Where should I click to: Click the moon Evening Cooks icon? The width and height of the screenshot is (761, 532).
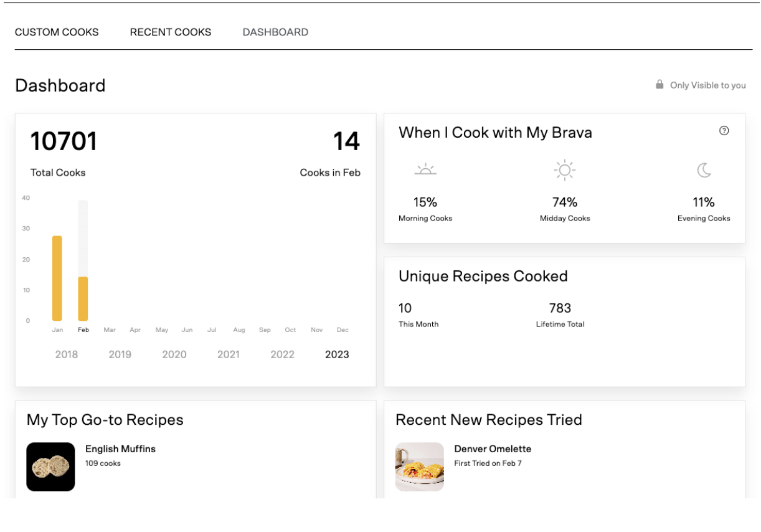click(704, 169)
